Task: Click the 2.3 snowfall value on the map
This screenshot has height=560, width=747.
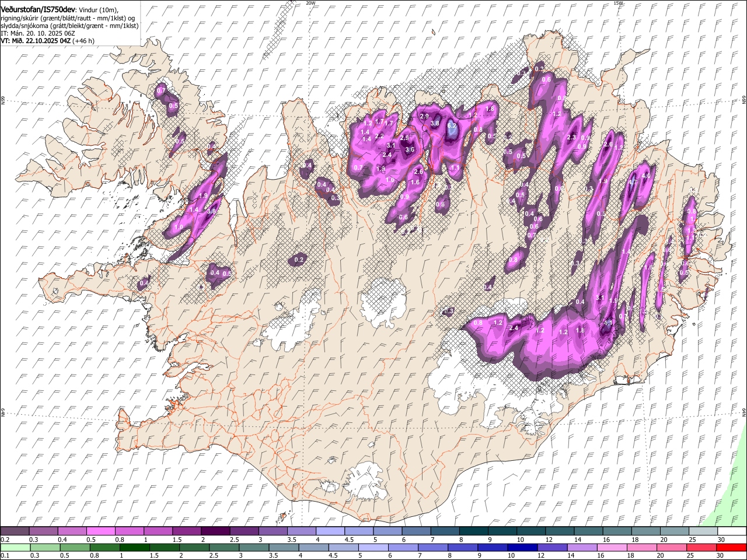Action: tap(571, 138)
